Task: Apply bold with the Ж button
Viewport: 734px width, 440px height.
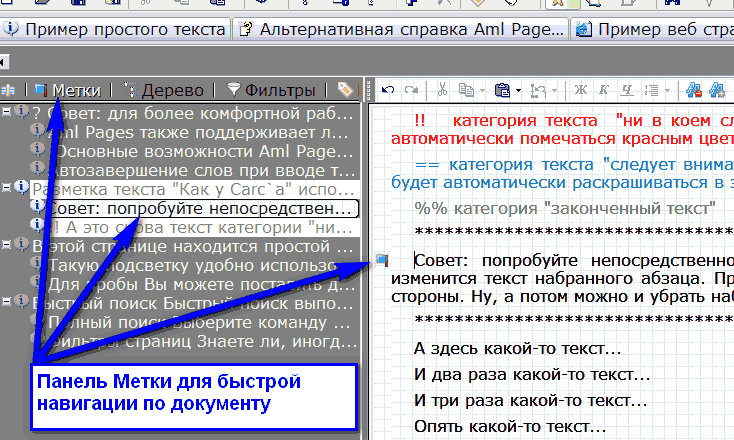Action: click(581, 89)
